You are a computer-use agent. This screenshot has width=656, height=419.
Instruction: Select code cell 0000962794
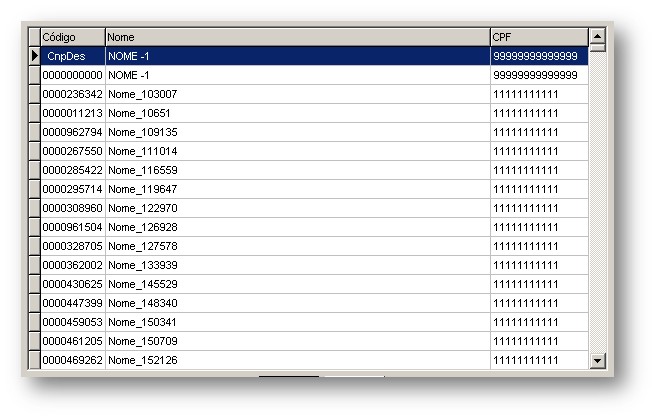(73, 132)
